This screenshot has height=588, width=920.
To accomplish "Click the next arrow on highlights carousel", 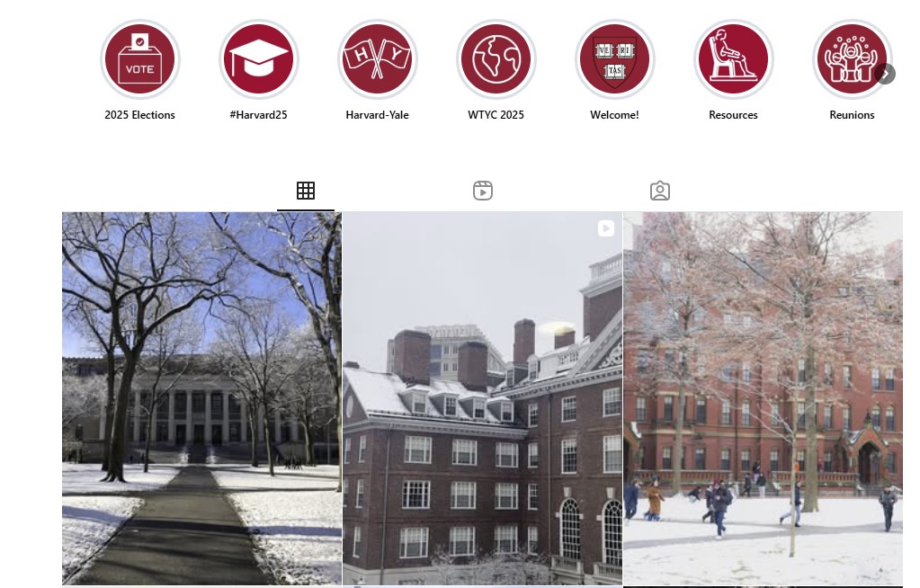I will pos(885,74).
